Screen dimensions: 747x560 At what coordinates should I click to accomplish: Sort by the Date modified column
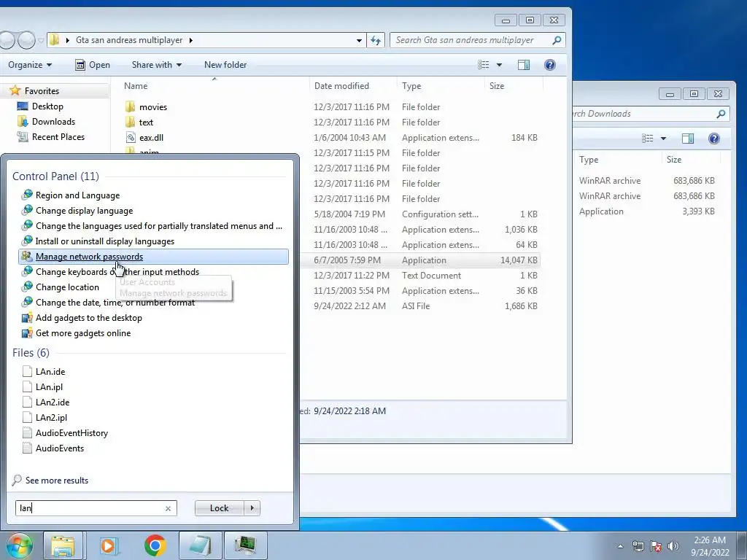pos(341,86)
